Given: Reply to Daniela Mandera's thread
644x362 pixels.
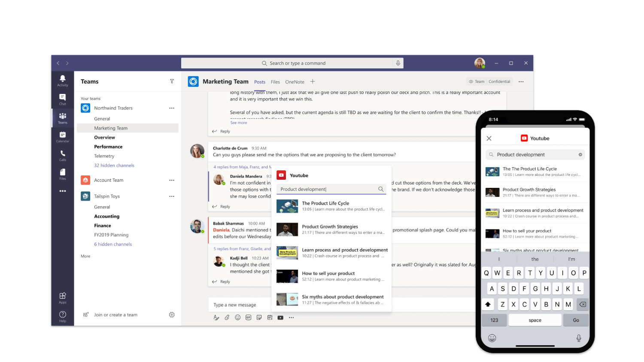Looking at the screenshot, I should tap(221, 207).
